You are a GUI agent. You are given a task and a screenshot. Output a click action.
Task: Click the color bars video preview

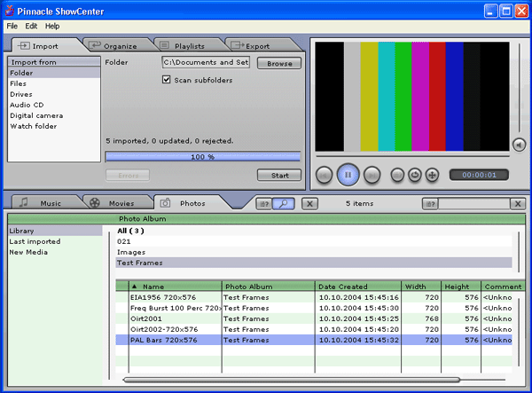pyautogui.click(x=412, y=97)
